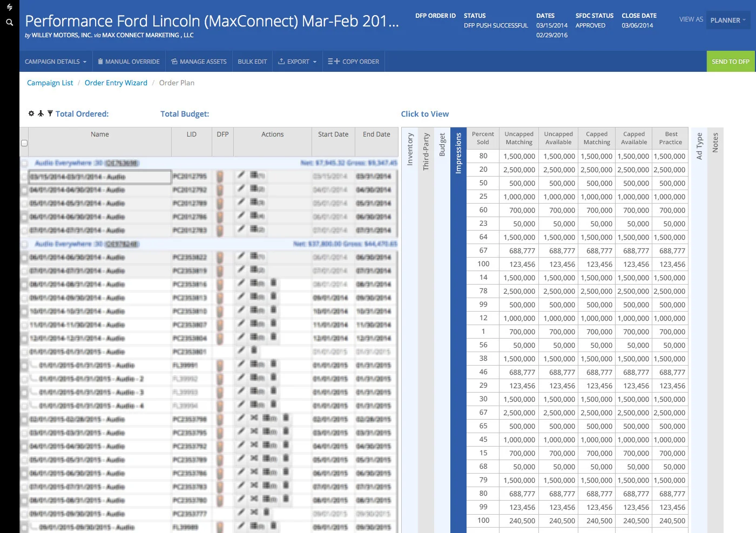Select checkbox for 08/01/2014-08/31/2014 Audio row
The height and width of the screenshot is (533, 756).
[24, 285]
